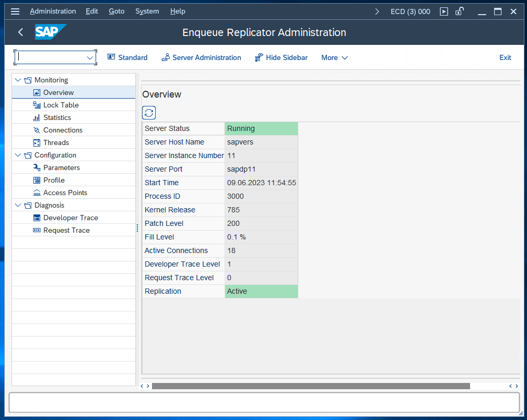Click the Statistics bar chart icon
The width and height of the screenshot is (527, 420).
click(37, 117)
